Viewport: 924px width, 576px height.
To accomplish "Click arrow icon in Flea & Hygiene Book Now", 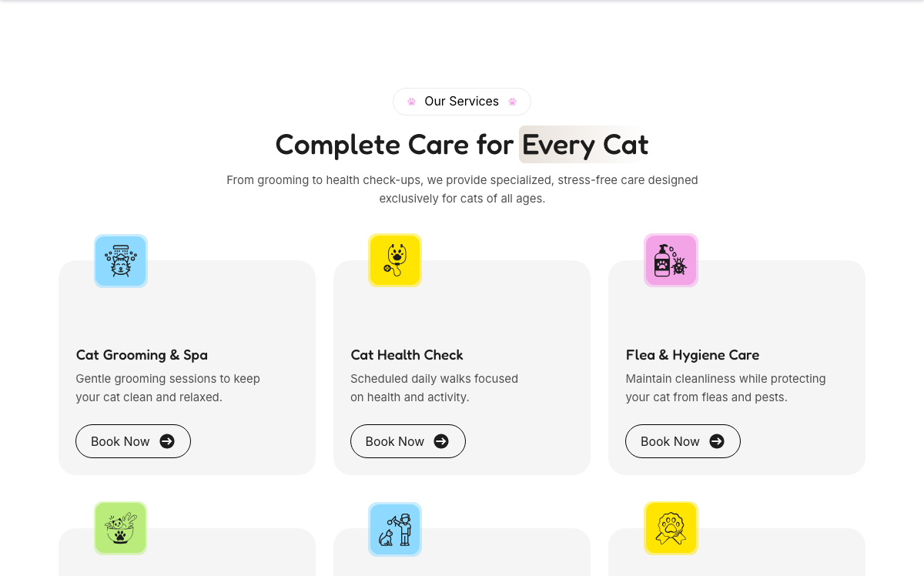I will coord(717,441).
